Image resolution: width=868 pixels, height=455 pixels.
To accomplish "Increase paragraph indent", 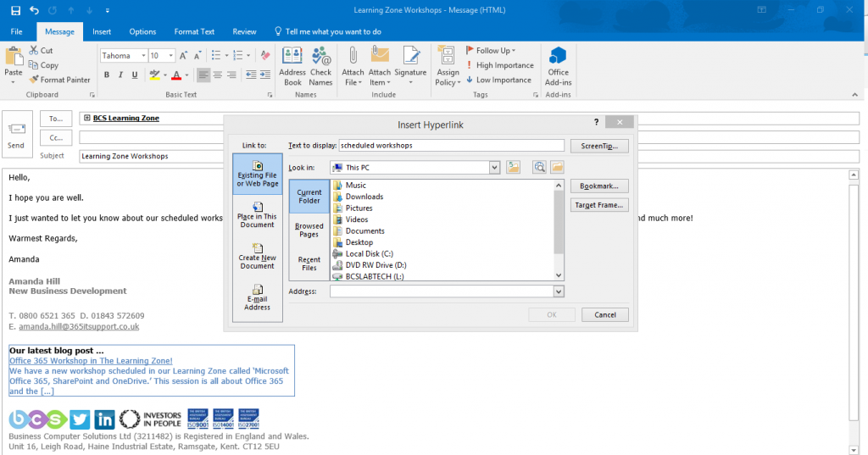I will [x=265, y=75].
